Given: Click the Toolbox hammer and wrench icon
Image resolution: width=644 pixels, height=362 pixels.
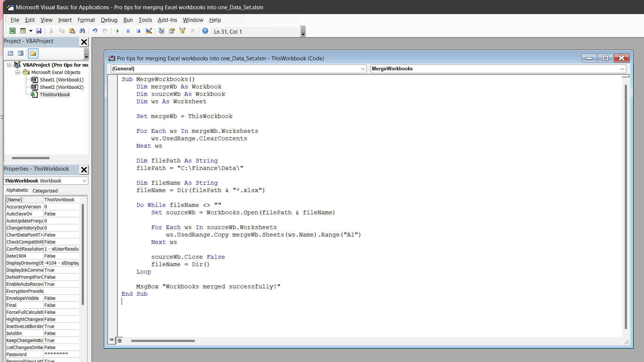Looking at the screenshot, I should (193, 31).
